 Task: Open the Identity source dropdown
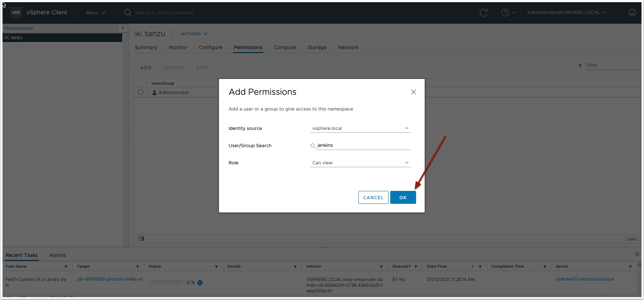click(x=360, y=128)
